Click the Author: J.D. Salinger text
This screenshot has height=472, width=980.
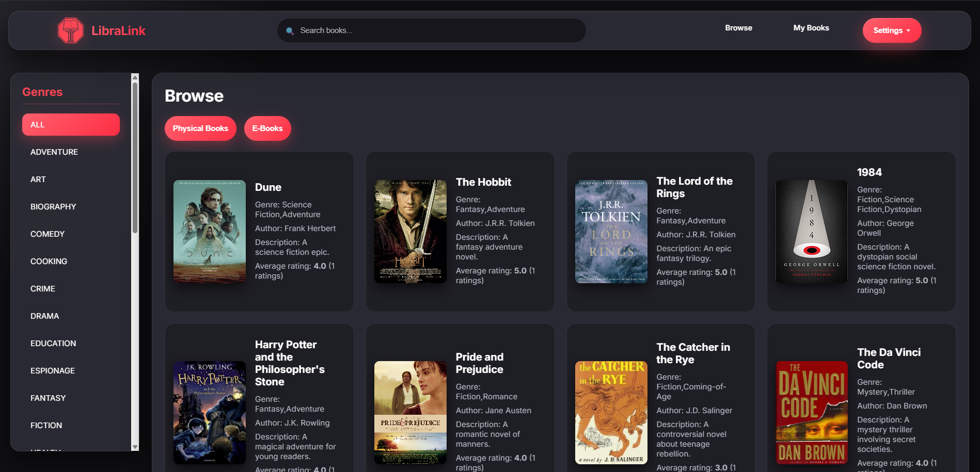point(694,411)
